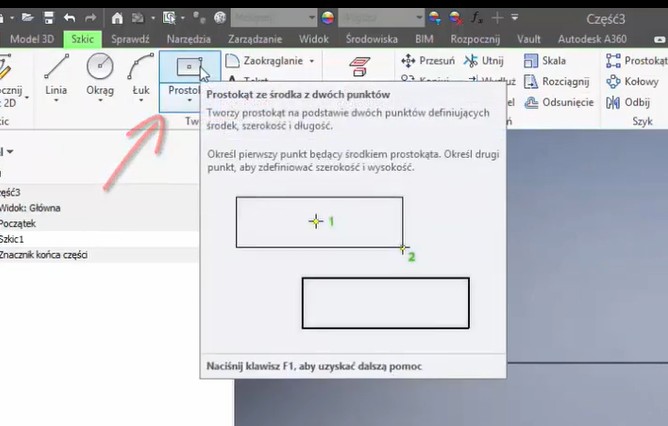Click the appearance color sphere icon
The width and height of the screenshot is (668, 426).
(x=327, y=18)
